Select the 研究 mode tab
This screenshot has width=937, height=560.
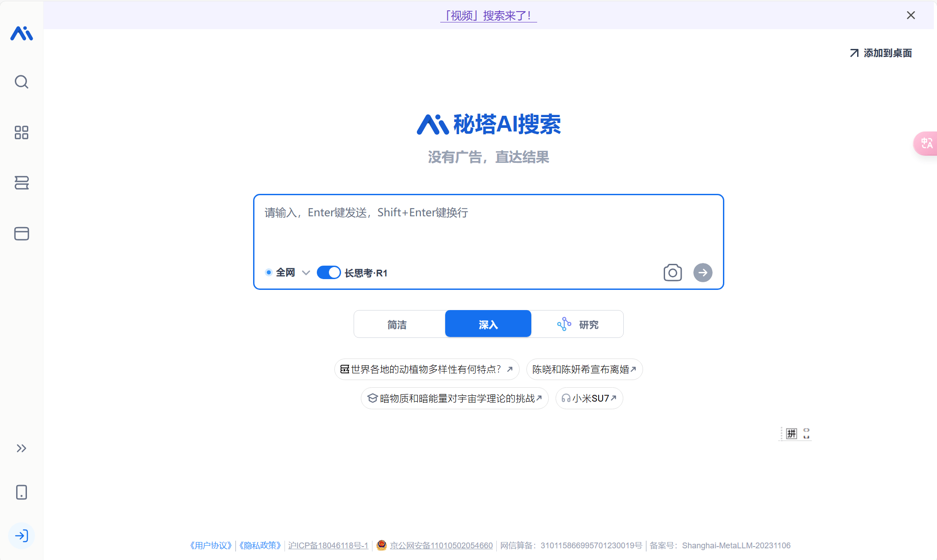pos(588,324)
